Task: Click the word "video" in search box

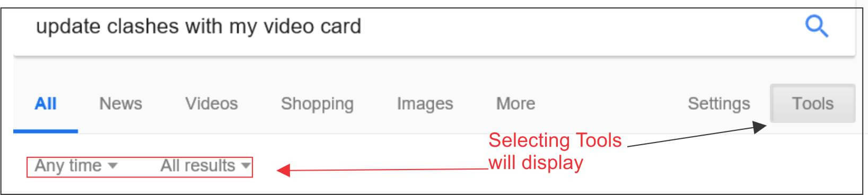Action: [x=286, y=26]
